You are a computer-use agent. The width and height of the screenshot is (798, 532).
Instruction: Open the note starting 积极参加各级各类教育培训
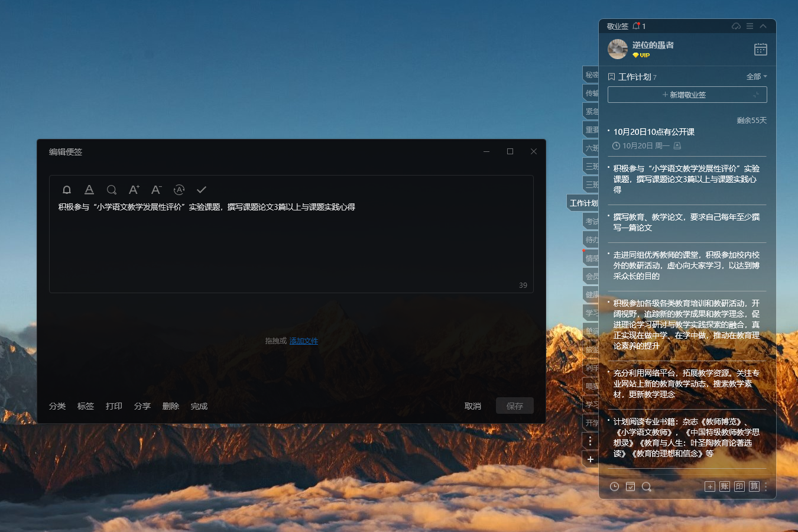click(x=687, y=325)
